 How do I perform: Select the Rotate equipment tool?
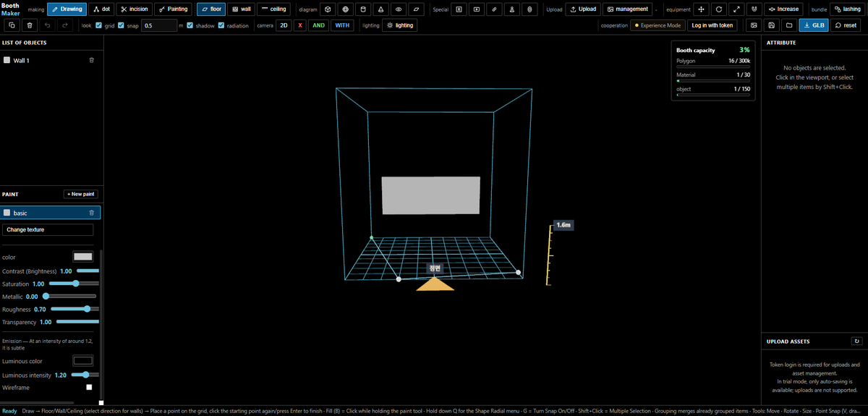[x=719, y=9]
